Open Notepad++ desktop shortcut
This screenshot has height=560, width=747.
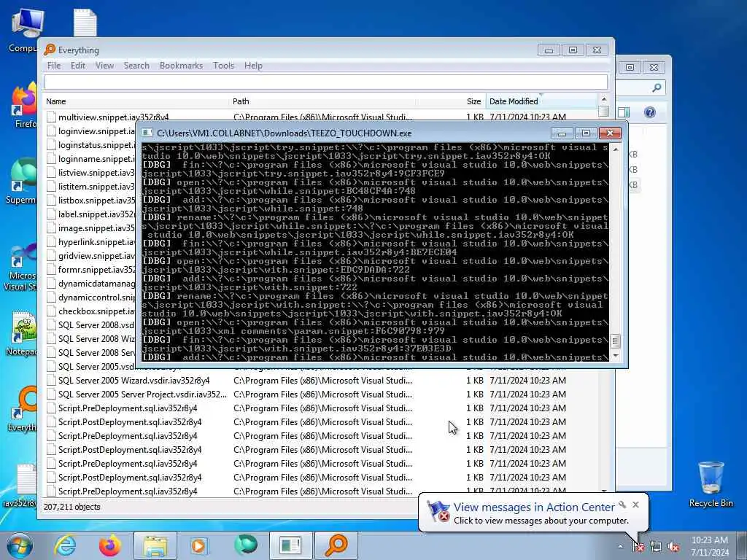[x=22, y=334]
